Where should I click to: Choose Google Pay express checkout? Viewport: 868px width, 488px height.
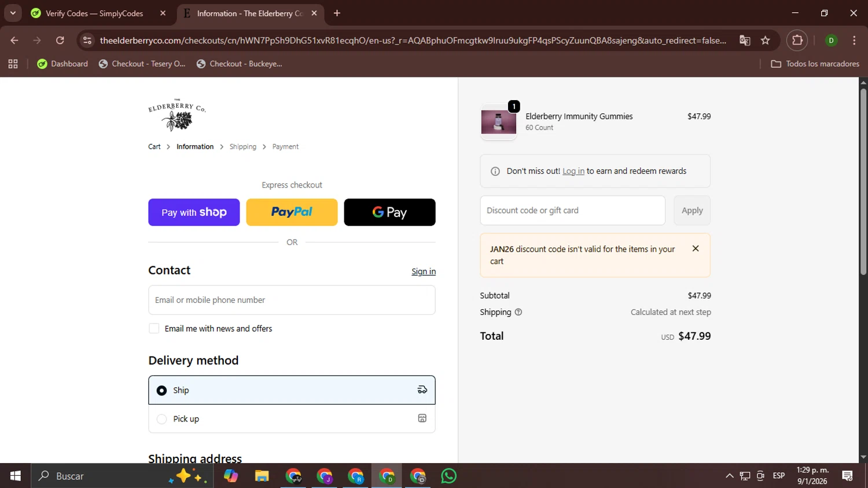pyautogui.click(x=389, y=212)
